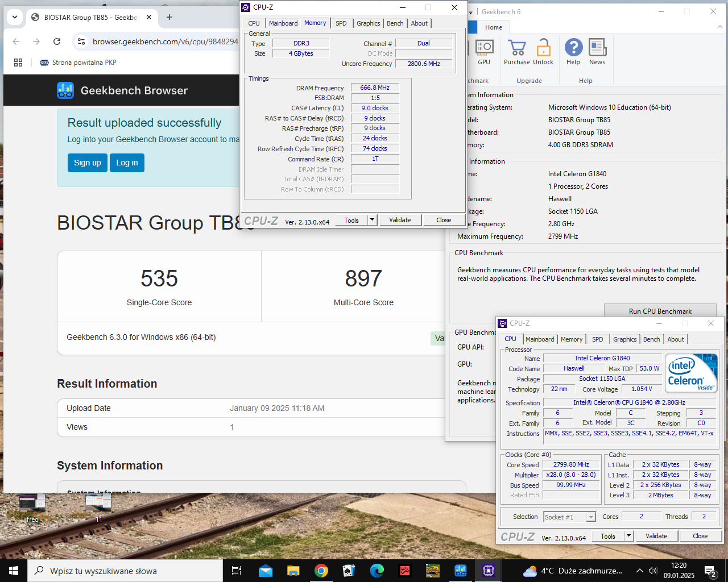Select Mainboard tab in lower CPU-Z window
The height and width of the screenshot is (582, 728).
(x=540, y=339)
